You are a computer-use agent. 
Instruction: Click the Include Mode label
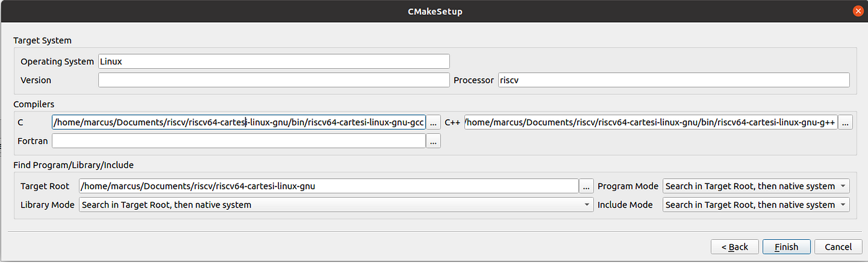tap(625, 205)
